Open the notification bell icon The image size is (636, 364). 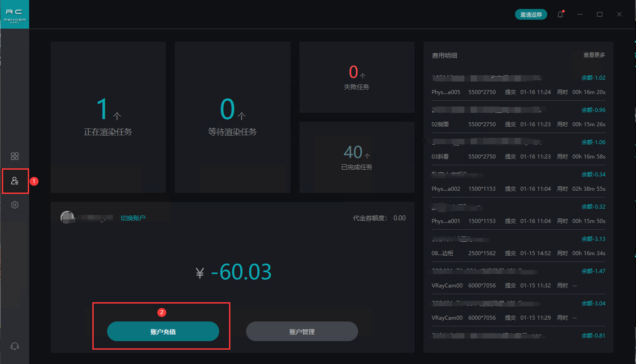point(560,15)
